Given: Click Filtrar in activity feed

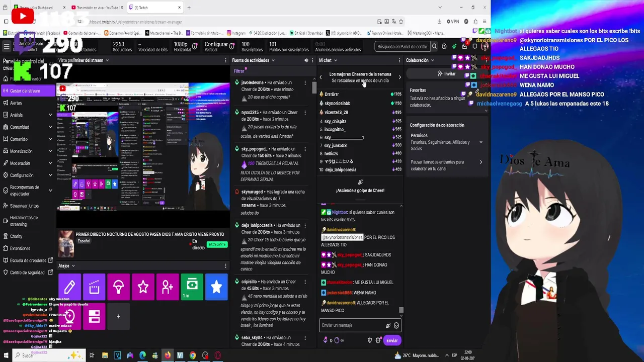Looking at the screenshot, I should coord(238,71).
